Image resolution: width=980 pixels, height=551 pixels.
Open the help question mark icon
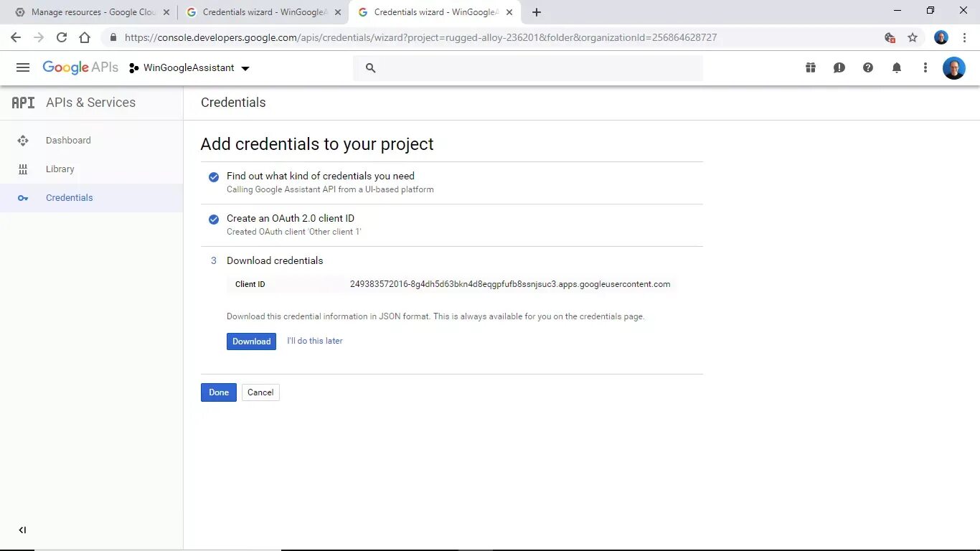[868, 67]
